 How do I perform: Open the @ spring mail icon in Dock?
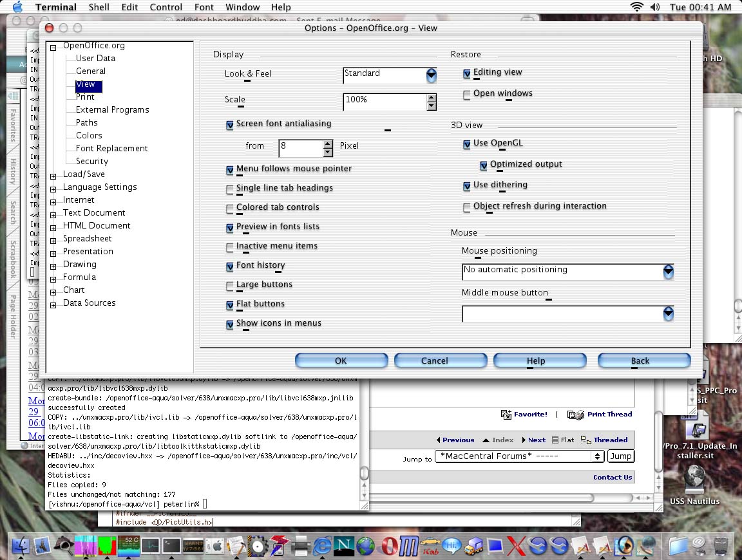[699, 546]
